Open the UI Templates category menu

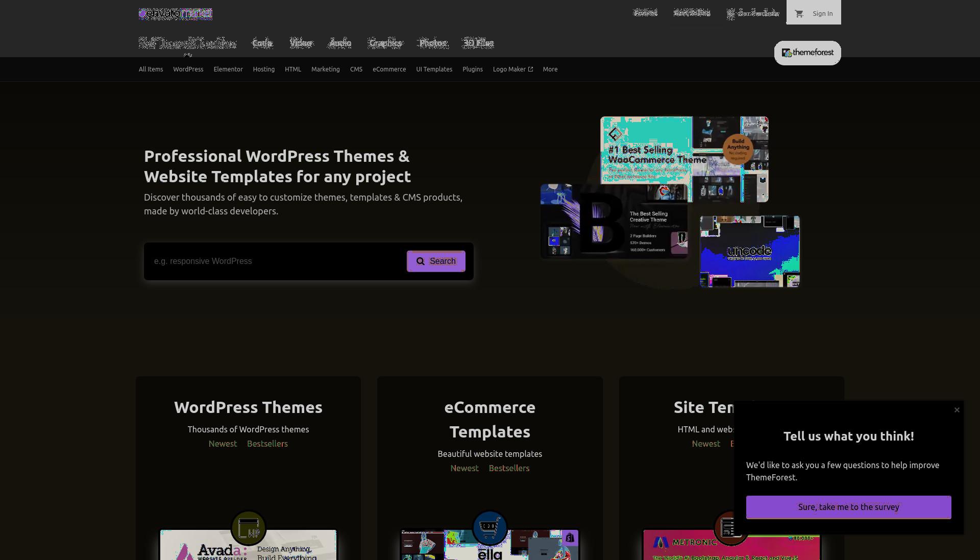[x=434, y=69]
